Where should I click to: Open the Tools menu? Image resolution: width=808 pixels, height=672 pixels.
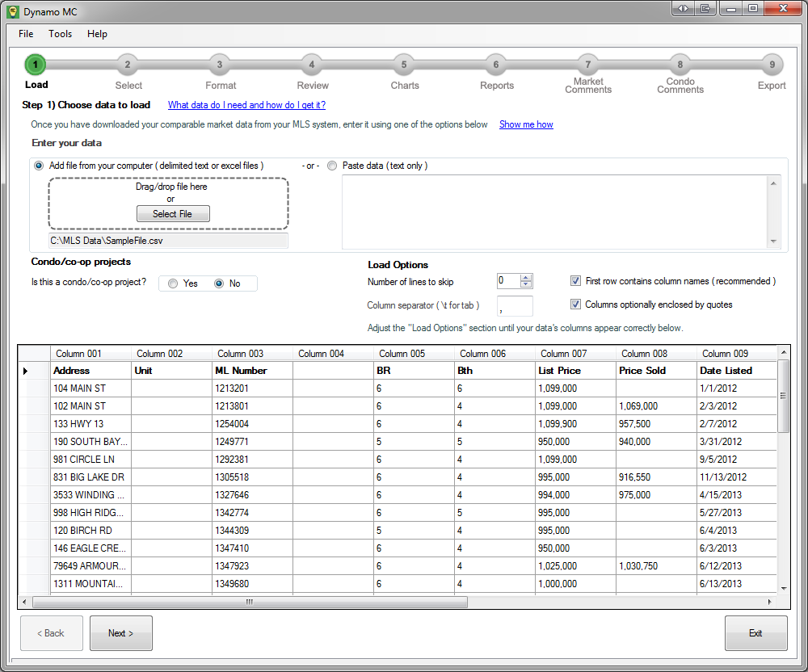(60, 34)
